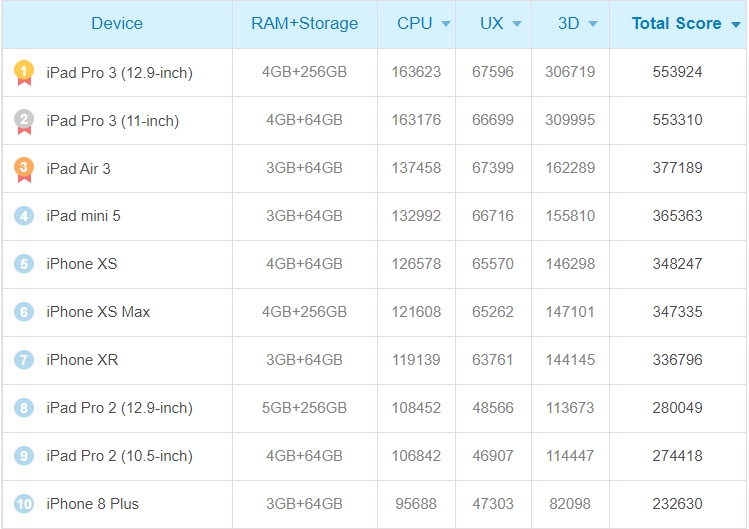
Task: Click UX score 48566
Action: coord(493,408)
